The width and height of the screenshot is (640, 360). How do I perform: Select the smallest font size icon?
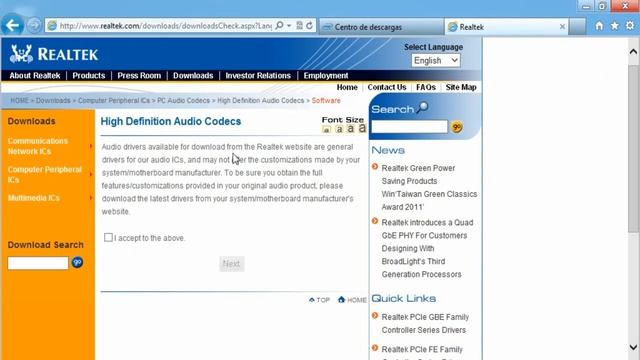(326, 130)
